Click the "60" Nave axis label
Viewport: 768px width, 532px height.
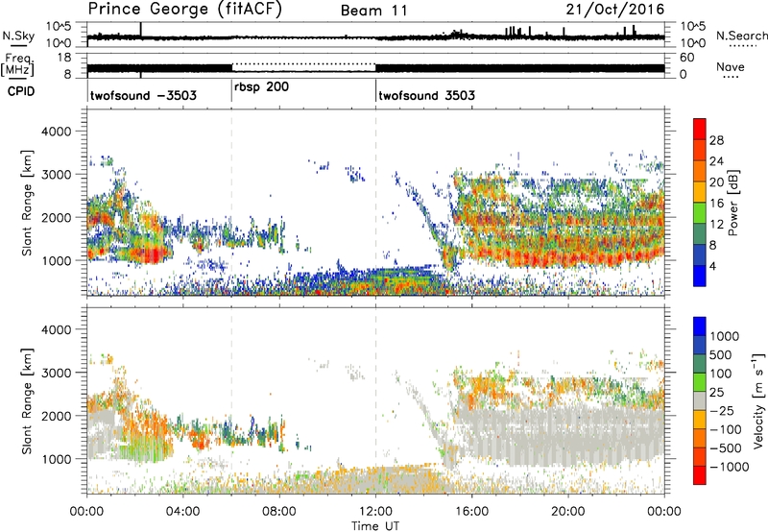pyautogui.click(x=686, y=58)
